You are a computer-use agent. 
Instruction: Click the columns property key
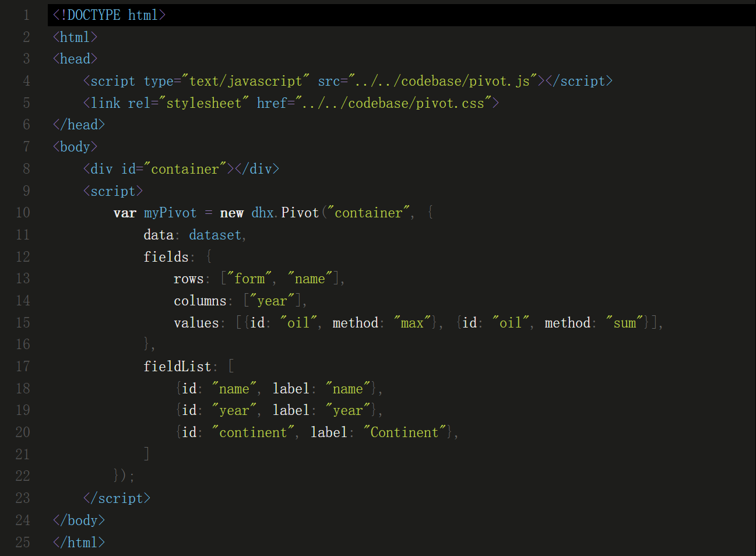[x=200, y=301]
